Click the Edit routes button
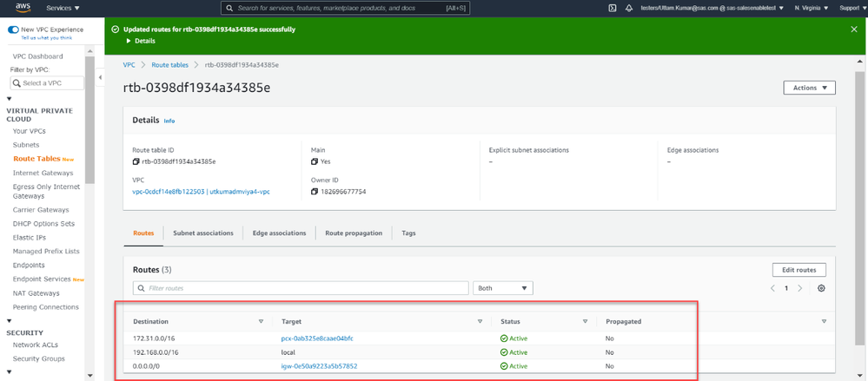 (x=798, y=270)
